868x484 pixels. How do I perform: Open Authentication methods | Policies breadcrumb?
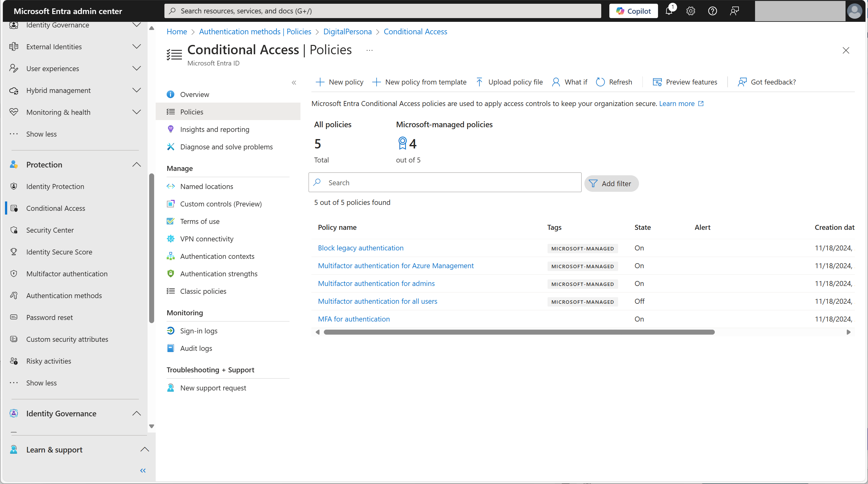255,32
